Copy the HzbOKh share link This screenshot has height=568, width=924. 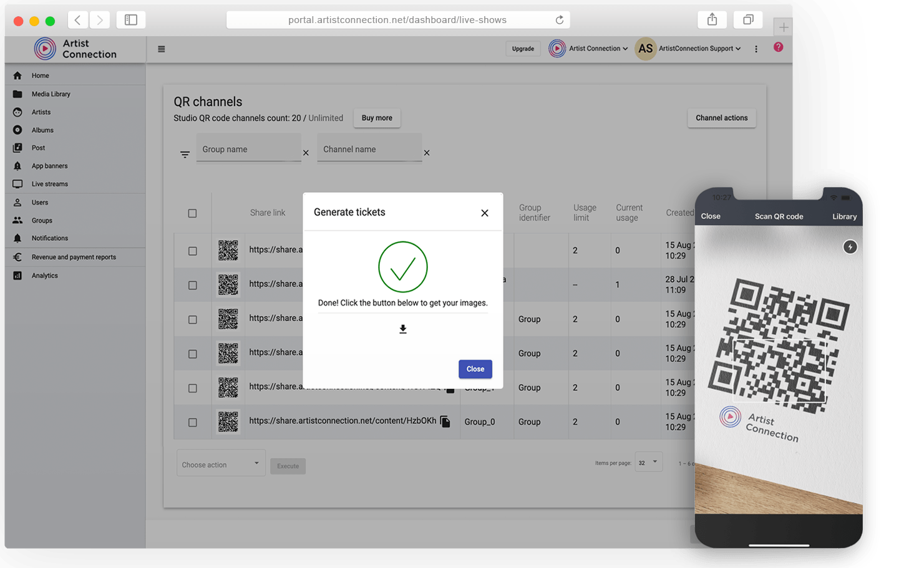pos(445,421)
